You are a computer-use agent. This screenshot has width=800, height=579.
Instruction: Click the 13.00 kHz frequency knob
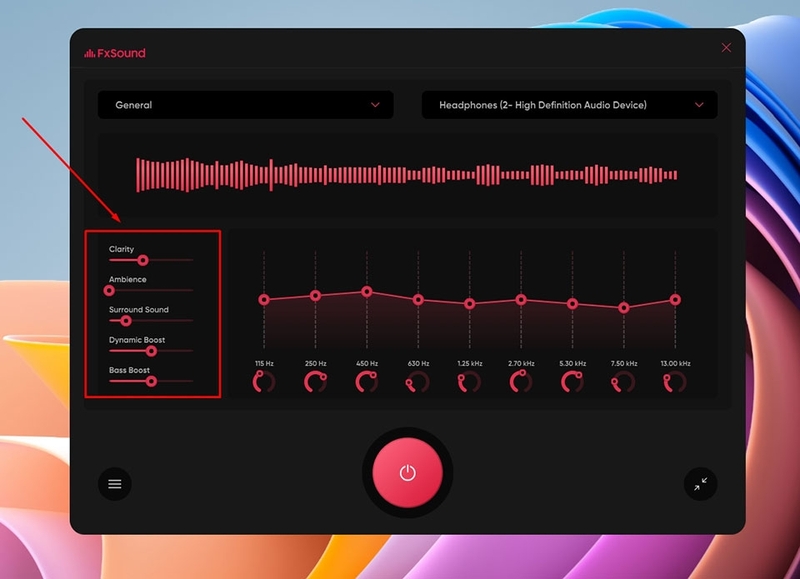point(675,382)
